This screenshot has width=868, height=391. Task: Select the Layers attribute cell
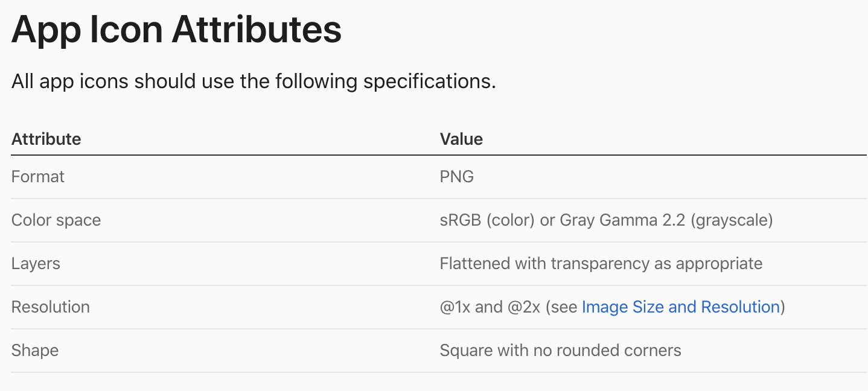point(36,264)
